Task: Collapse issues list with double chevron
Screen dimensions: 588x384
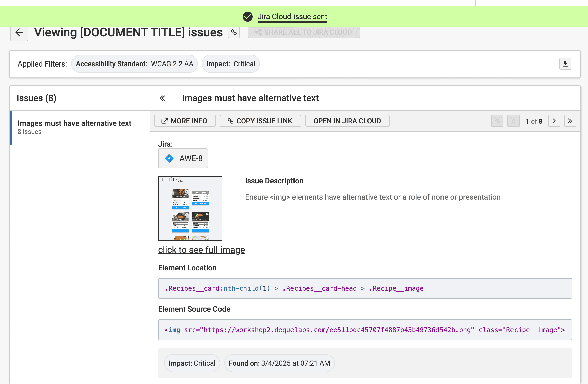Action: pos(162,98)
